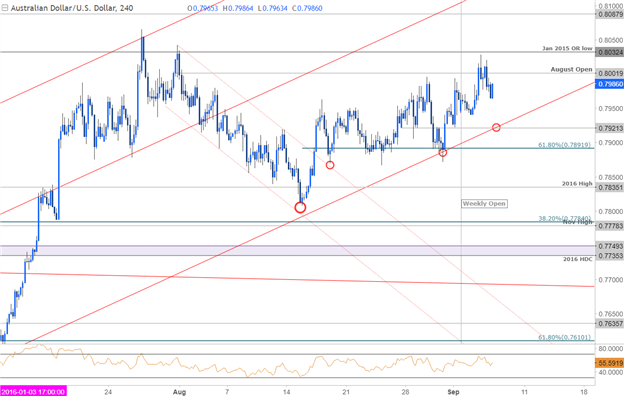Click the 40.0000 RSI axis value
The image size is (624, 396).
(610, 373)
